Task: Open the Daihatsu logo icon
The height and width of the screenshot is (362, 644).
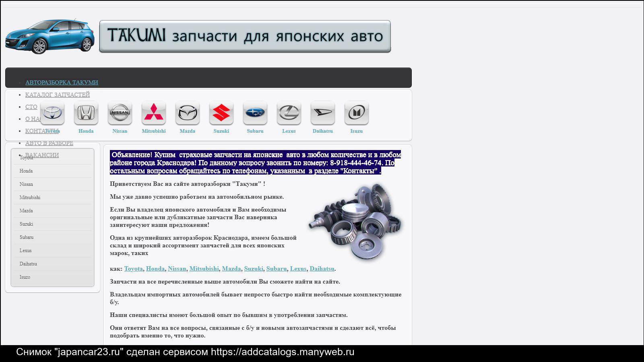Action: 323,113
